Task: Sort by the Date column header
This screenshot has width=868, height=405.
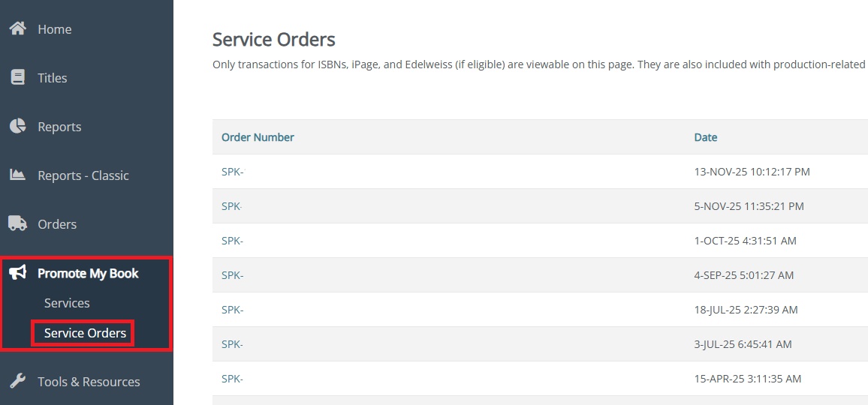Action: click(705, 137)
